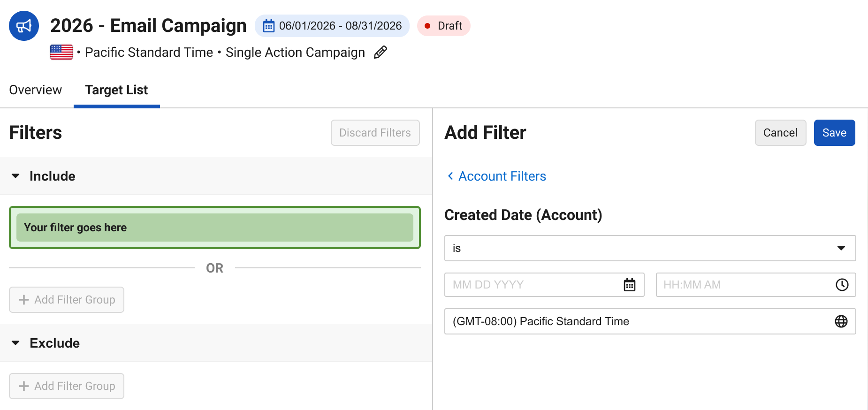Add Filter Group under Include
Image resolution: width=868 pixels, height=410 pixels.
coord(67,300)
